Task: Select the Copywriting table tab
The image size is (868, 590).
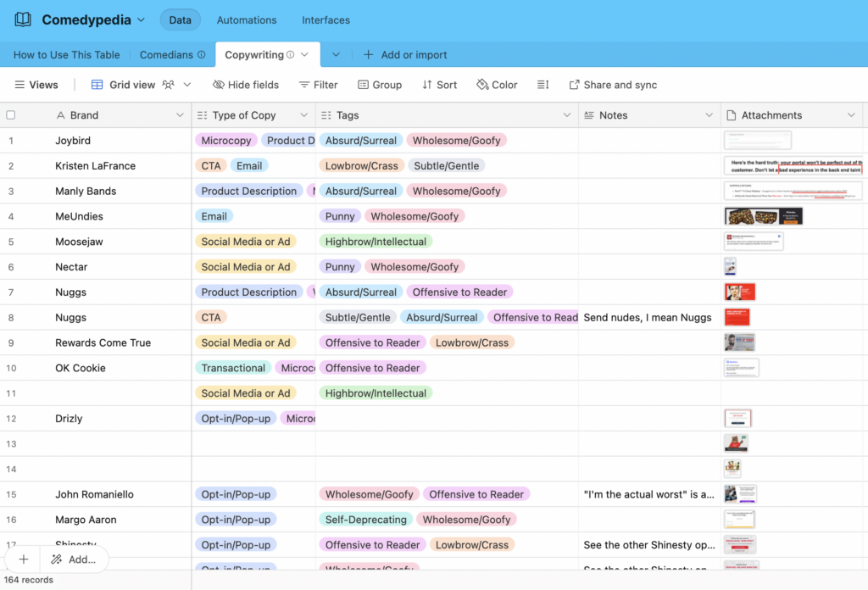Action: 254,55
